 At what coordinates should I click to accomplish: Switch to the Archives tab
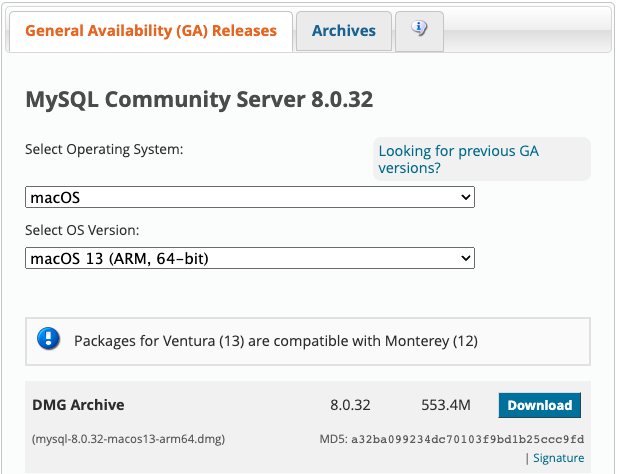pos(344,31)
